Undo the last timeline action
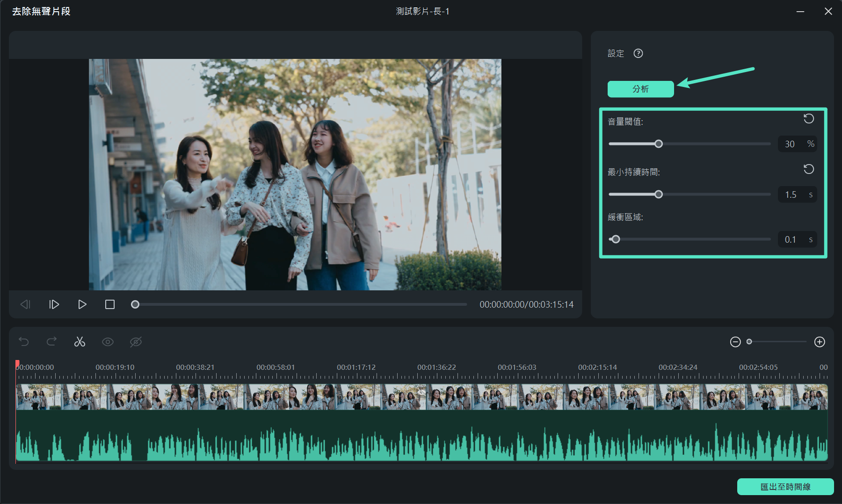842x504 pixels. 24,342
